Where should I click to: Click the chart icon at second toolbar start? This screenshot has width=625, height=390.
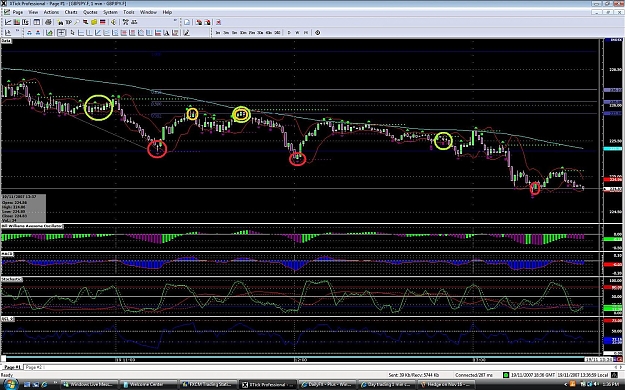pyautogui.click(x=8, y=33)
